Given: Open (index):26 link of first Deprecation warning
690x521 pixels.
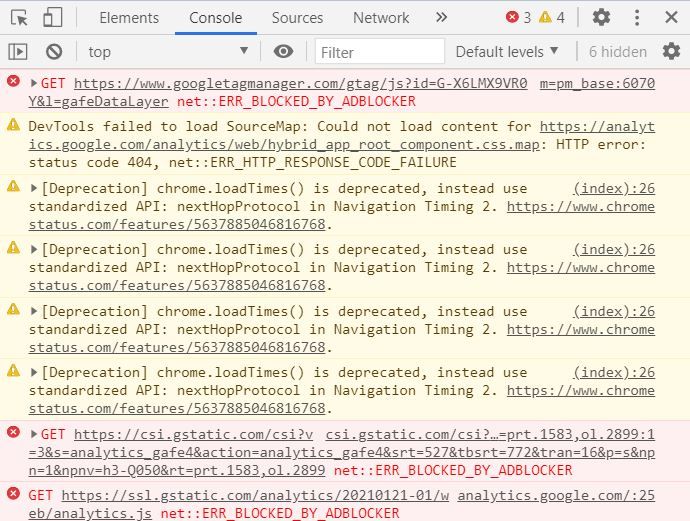Looking at the screenshot, I should click(614, 188).
